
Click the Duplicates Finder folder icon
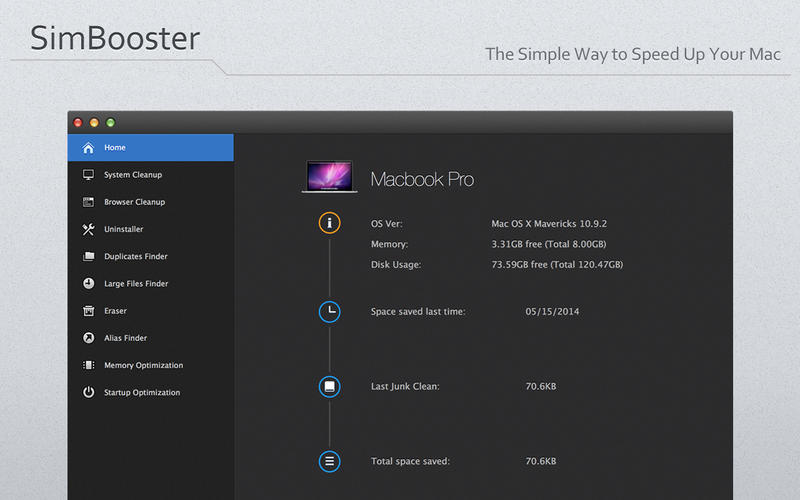tap(88, 257)
